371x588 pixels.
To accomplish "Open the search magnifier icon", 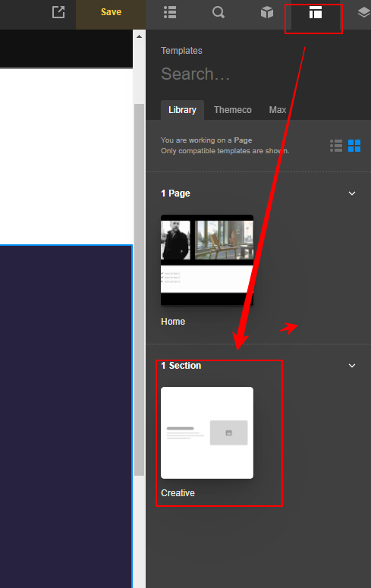I will click(219, 12).
